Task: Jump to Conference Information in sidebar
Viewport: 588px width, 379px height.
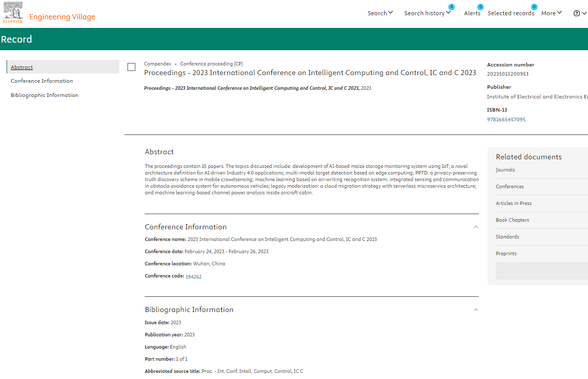Action: 42,81
